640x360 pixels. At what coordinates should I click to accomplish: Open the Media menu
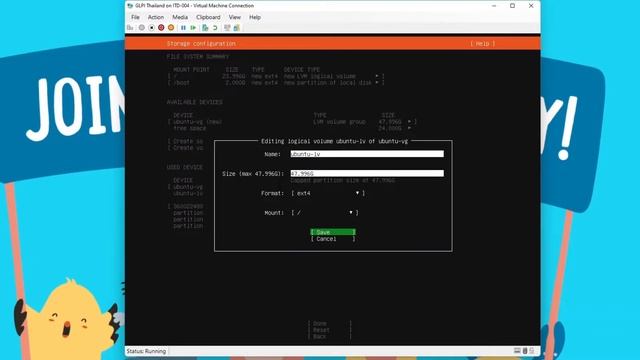(x=180, y=17)
